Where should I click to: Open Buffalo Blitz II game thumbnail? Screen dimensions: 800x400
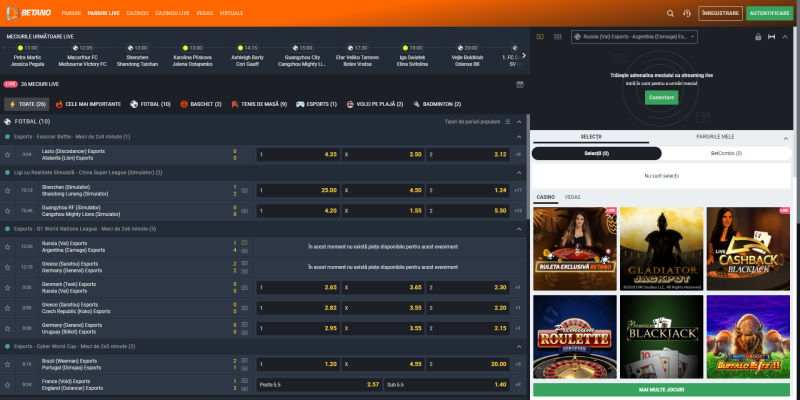[x=748, y=337]
